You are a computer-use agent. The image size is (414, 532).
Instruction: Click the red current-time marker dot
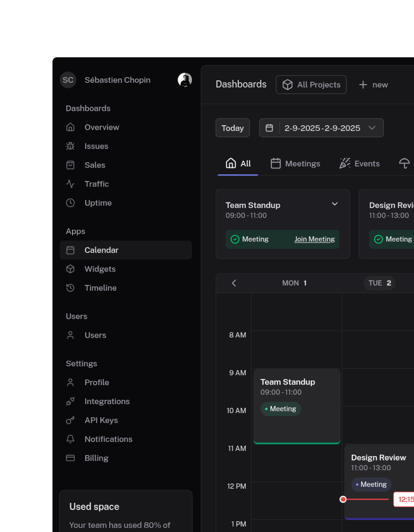point(343,499)
